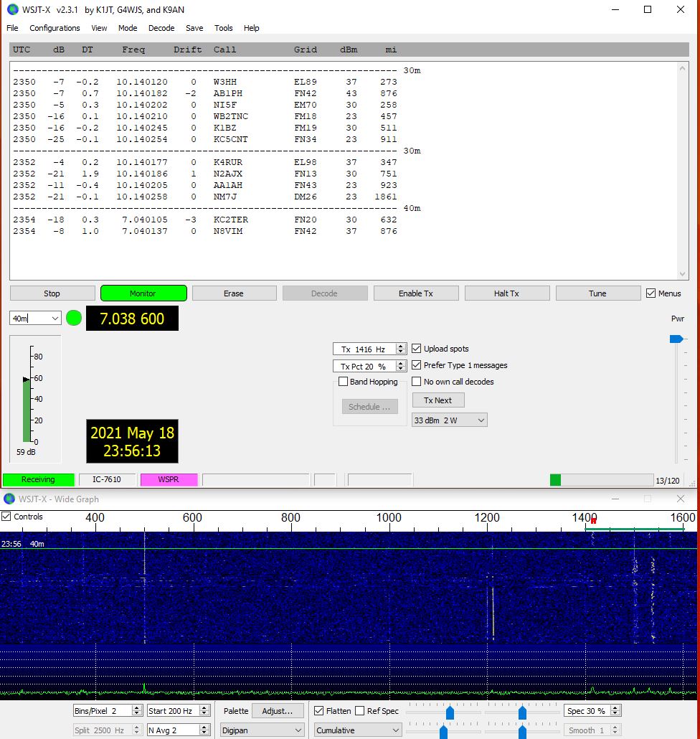Uncheck the Flatten checkbox
Screen dimensions: 700x739
coord(319,711)
